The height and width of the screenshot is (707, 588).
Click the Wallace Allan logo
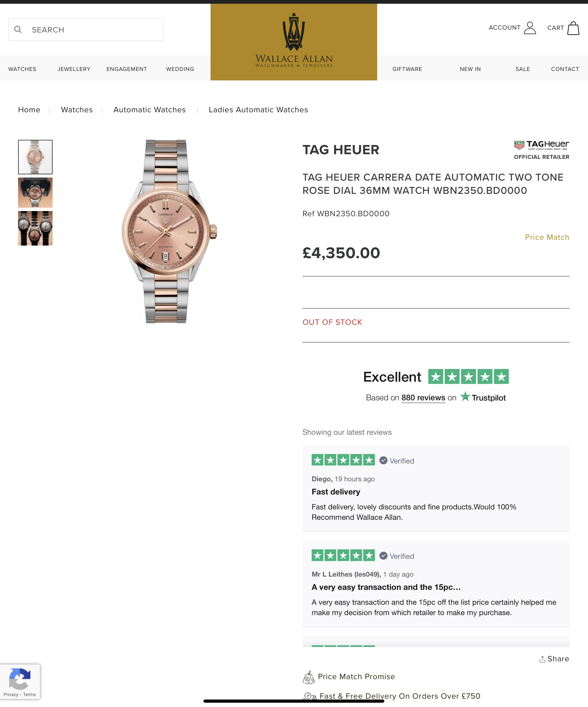[x=294, y=42]
